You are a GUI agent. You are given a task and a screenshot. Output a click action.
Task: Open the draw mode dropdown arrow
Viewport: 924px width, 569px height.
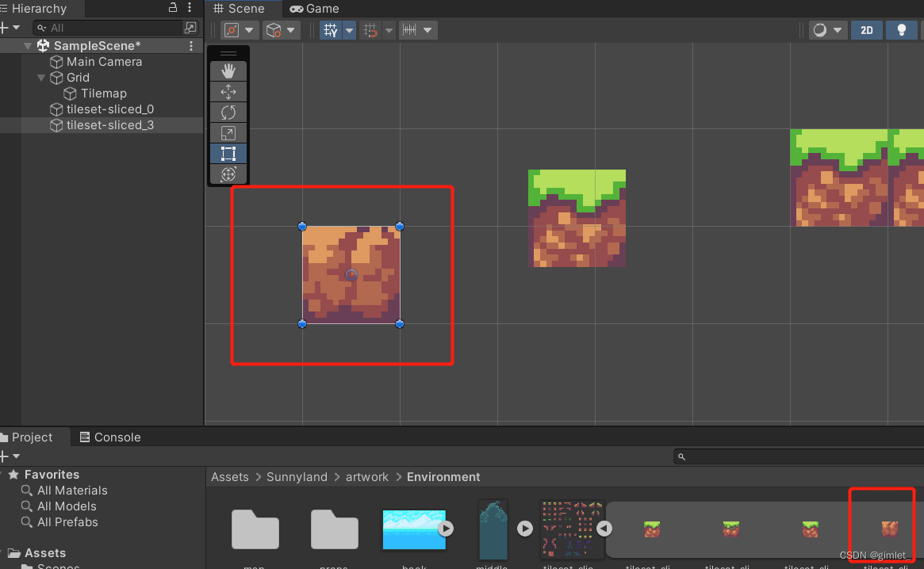838,30
